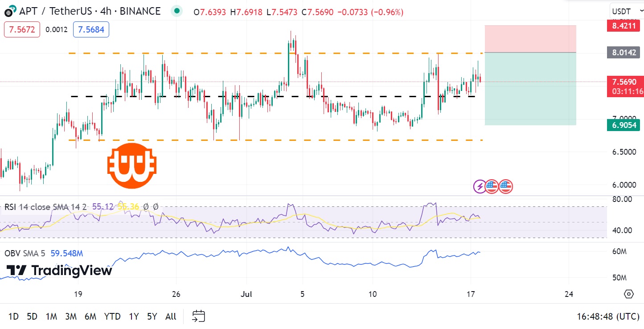Image resolution: width=644 pixels, height=329 pixels.
Task: Click the OBV value 59.548M
Action: click(67, 253)
